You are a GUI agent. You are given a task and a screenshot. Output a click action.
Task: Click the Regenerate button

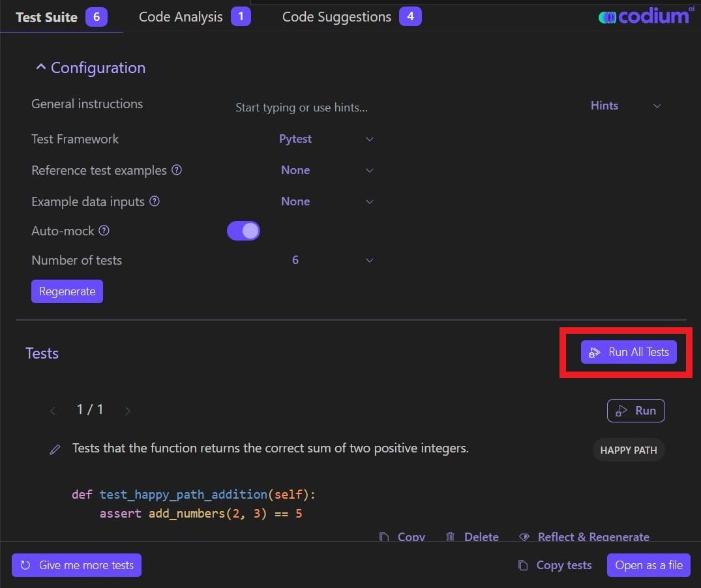[67, 291]
